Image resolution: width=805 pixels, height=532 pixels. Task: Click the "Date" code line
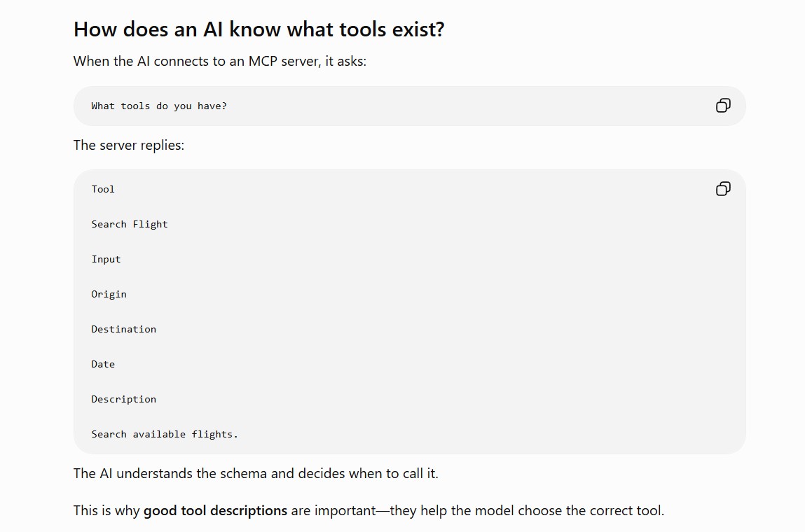click(103, 364)
